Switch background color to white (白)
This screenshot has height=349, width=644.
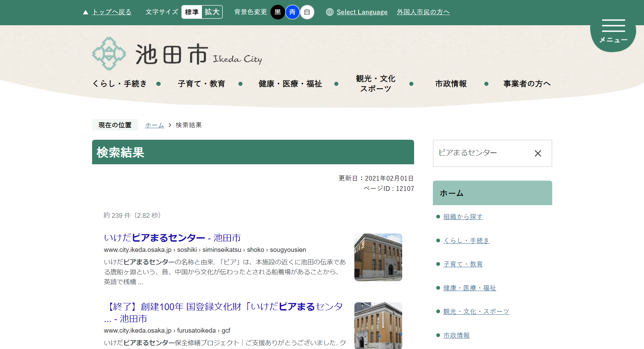(x=307, y=12)
